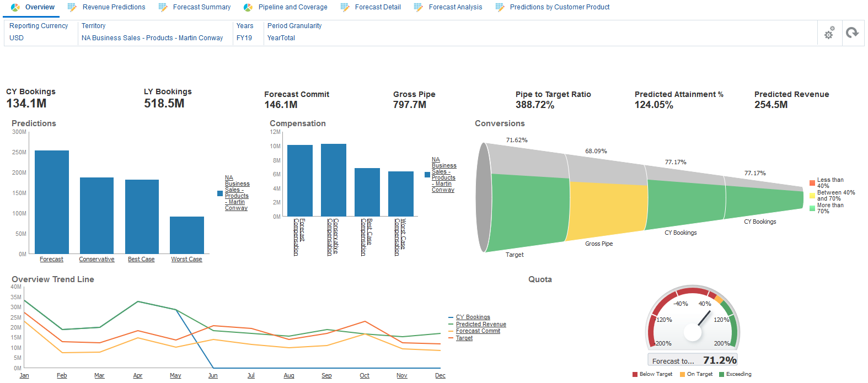Click the Predictions by Customer Product icon
Viewport: 868px width, 383px height.
tap(500, 7)
